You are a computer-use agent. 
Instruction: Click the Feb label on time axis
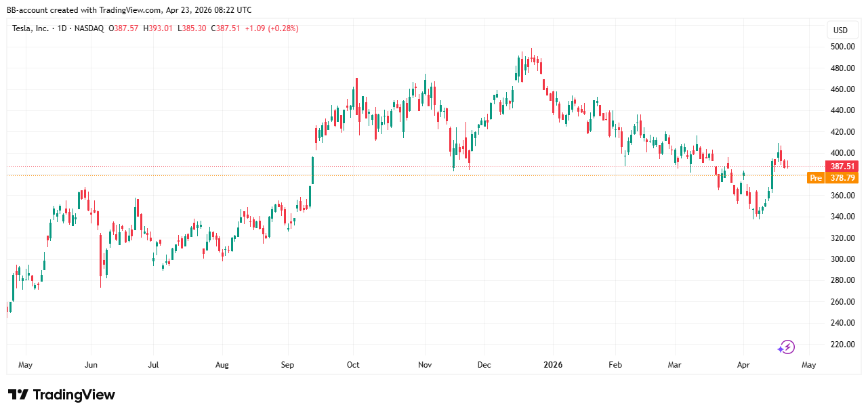point(615,365)
